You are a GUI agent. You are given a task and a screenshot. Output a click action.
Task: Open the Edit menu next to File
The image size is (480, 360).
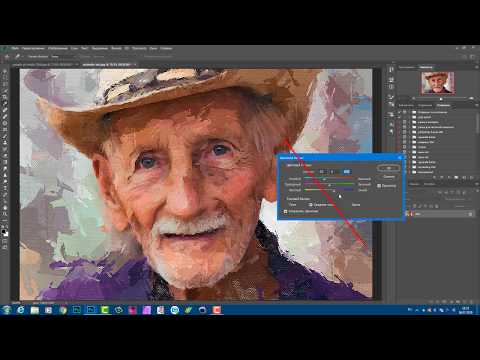point(33,48)
